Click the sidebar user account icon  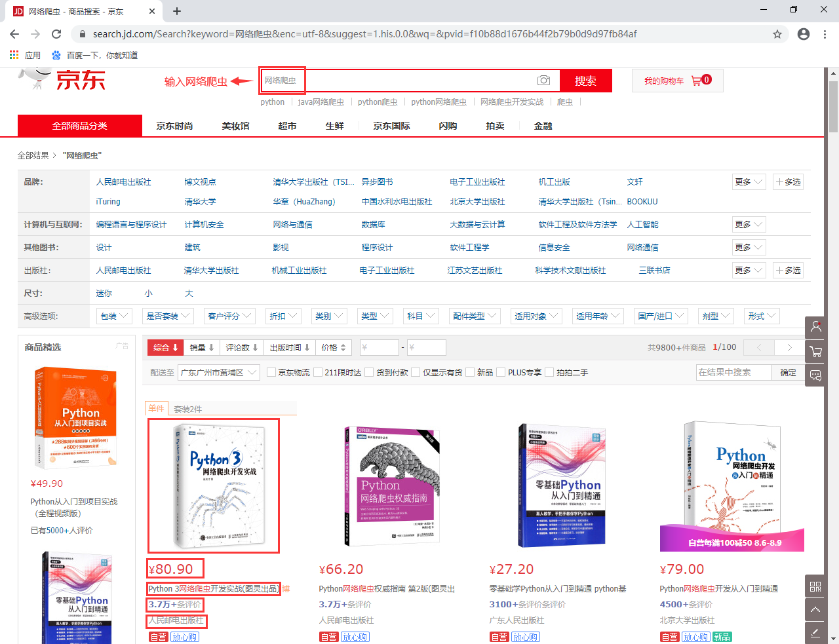tap(816, 326)
